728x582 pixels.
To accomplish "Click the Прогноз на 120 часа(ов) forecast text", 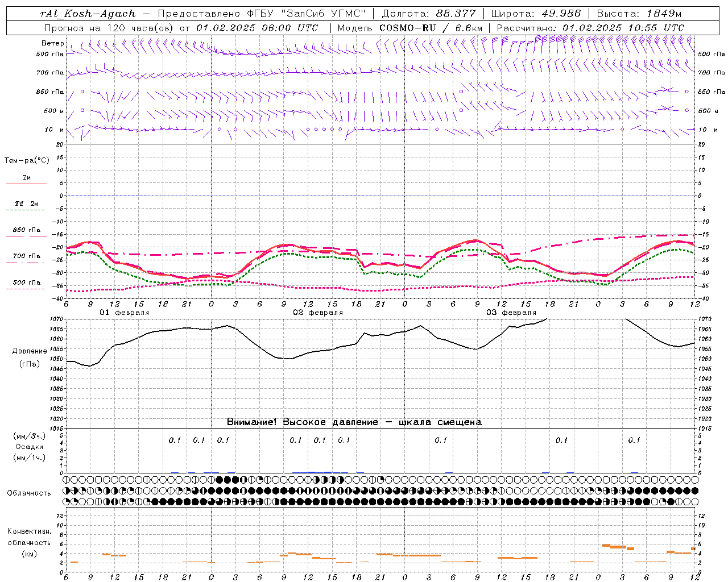I will pos(110,28).
